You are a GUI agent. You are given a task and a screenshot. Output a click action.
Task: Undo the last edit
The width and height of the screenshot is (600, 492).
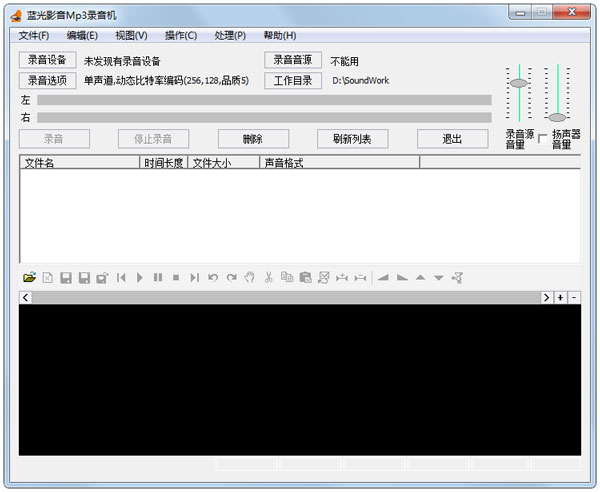click(213, 277)
